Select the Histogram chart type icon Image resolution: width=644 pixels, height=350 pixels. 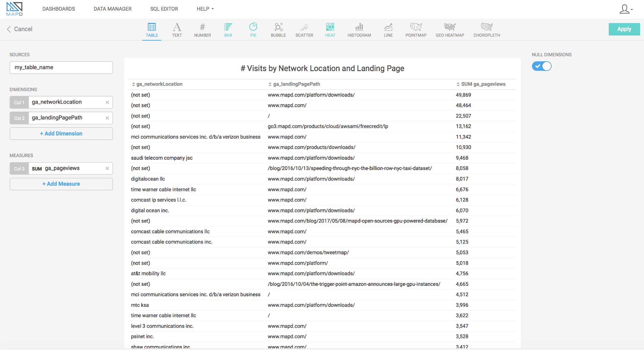(359, 27)
